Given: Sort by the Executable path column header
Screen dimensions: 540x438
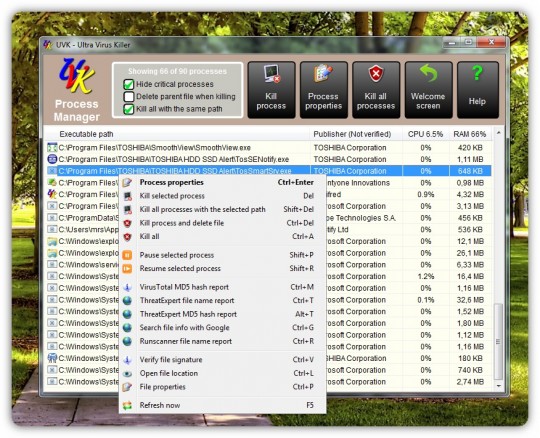Looking at the screenshot, I should point(177,134).
